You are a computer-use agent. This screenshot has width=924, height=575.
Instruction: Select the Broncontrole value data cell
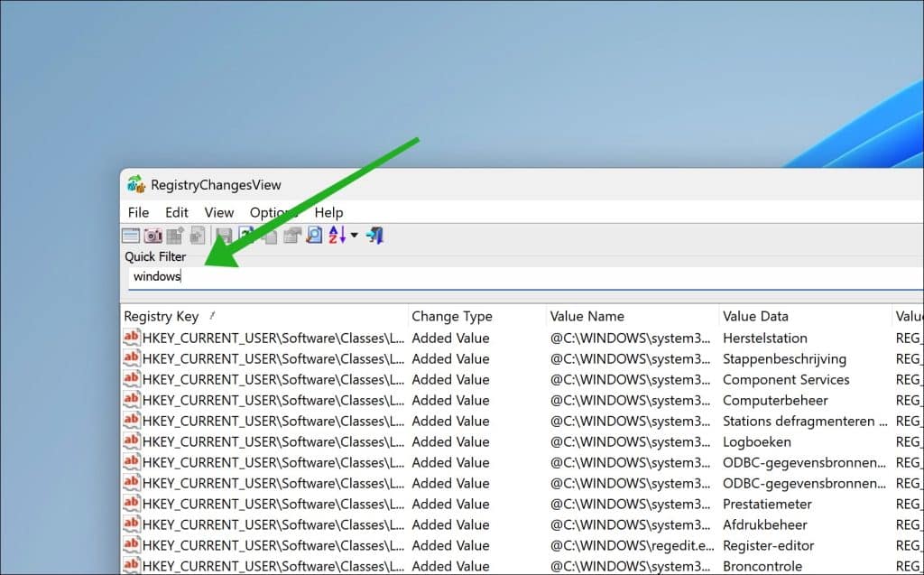762,566
